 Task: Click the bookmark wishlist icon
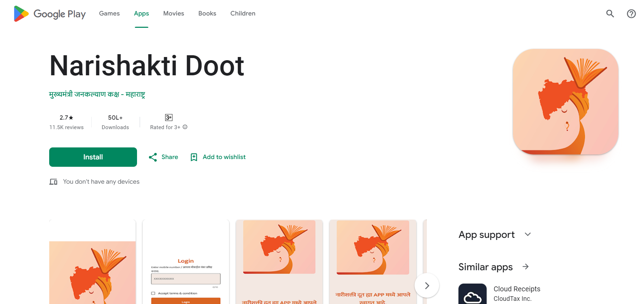(x=194, y=157)
